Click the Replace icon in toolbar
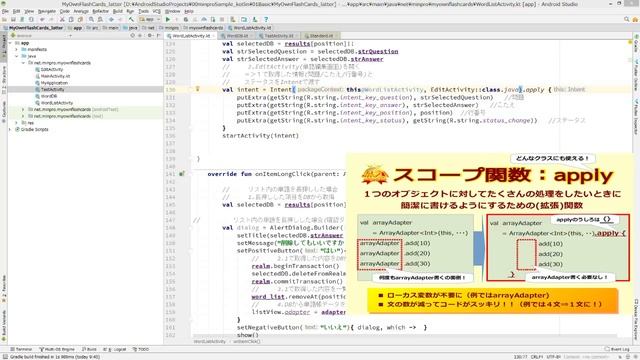Screen dimensions: 640x360 click(100, 19)
